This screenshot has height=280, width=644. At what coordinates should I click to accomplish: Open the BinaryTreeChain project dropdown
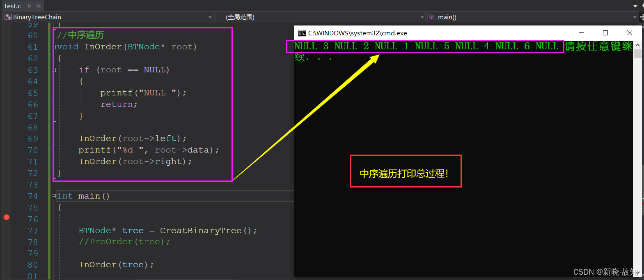pyautogui.click(x=210, y=17)
